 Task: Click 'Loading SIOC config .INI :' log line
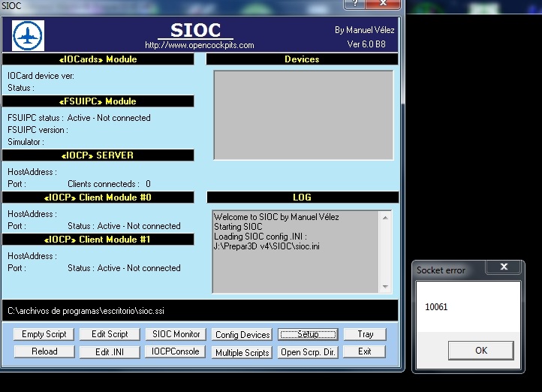pyautogui.click(x=260, y=237)
